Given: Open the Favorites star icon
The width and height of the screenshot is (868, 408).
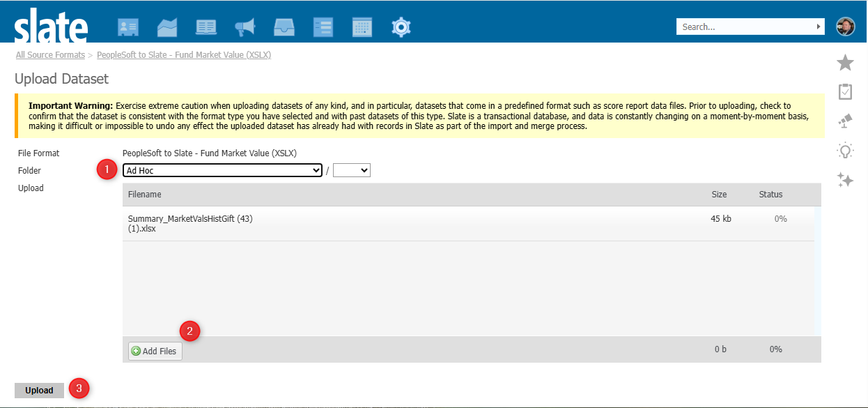Looking at the screenshot, I should point(845,63).
